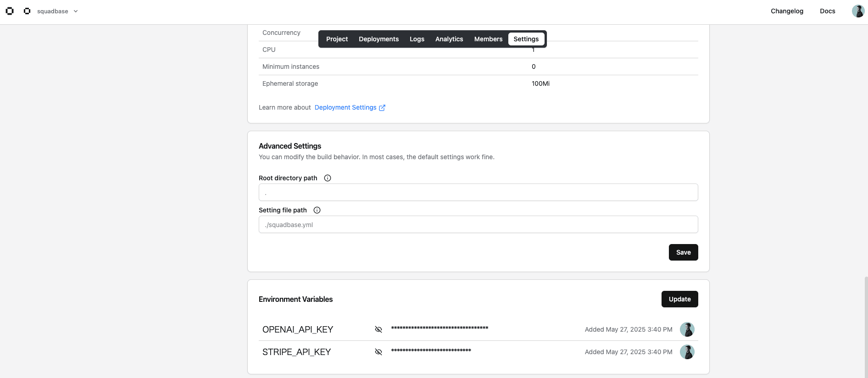Click the squadbase project icon beside its name

27,11
